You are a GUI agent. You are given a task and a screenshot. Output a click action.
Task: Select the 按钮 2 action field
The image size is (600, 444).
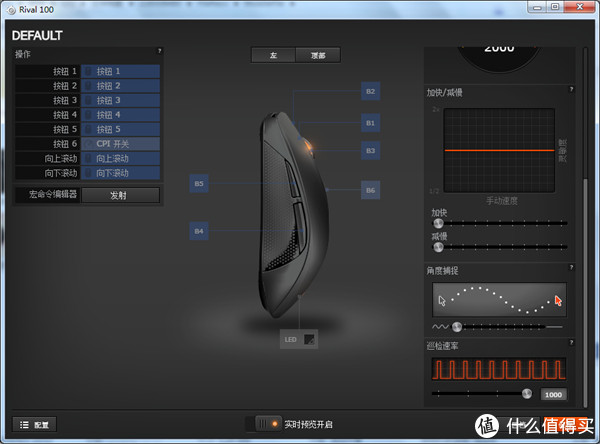click(120, 86)
